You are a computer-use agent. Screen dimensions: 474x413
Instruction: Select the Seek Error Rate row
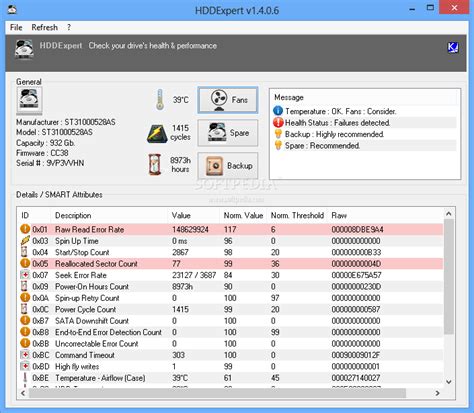pos(231,275)
